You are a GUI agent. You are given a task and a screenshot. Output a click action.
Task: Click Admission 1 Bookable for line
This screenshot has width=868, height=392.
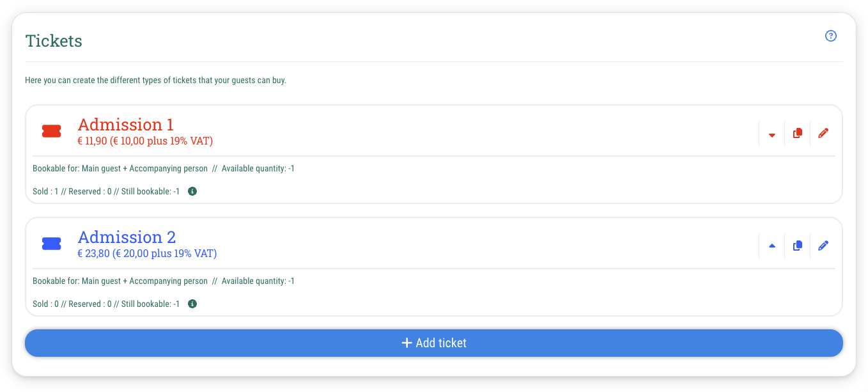(164, 169)
